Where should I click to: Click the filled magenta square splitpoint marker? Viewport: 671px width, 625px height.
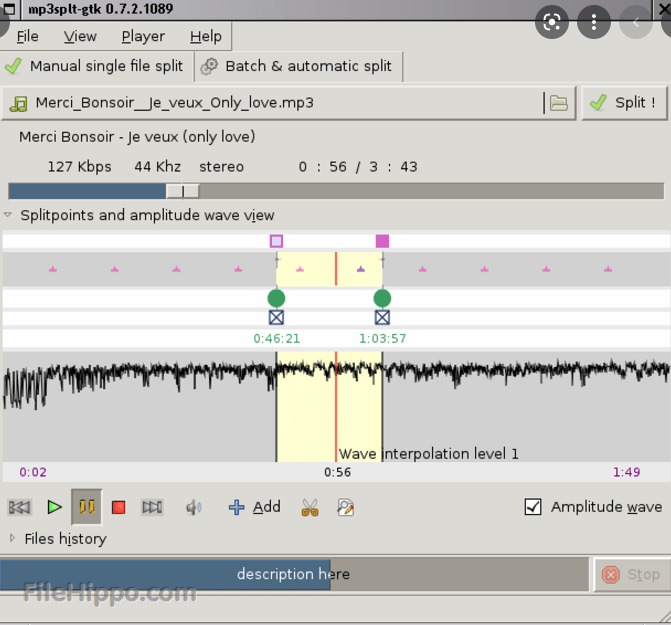(x=382, y=241)
